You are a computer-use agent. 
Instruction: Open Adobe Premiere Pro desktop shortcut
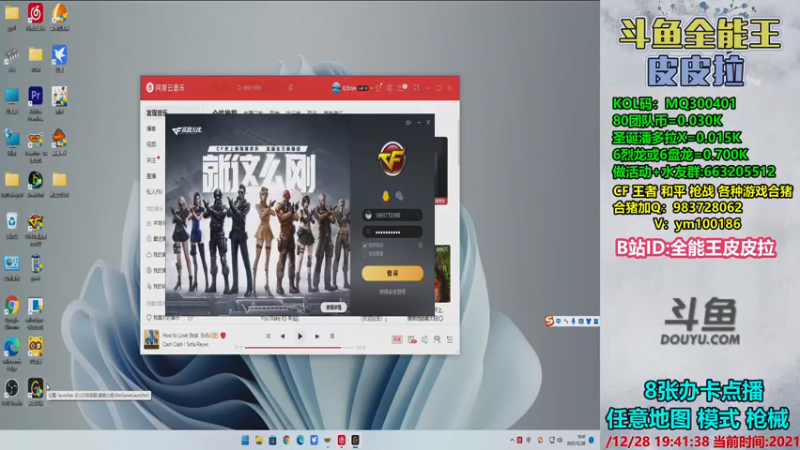pyautogui.click(x=35, y=104)
